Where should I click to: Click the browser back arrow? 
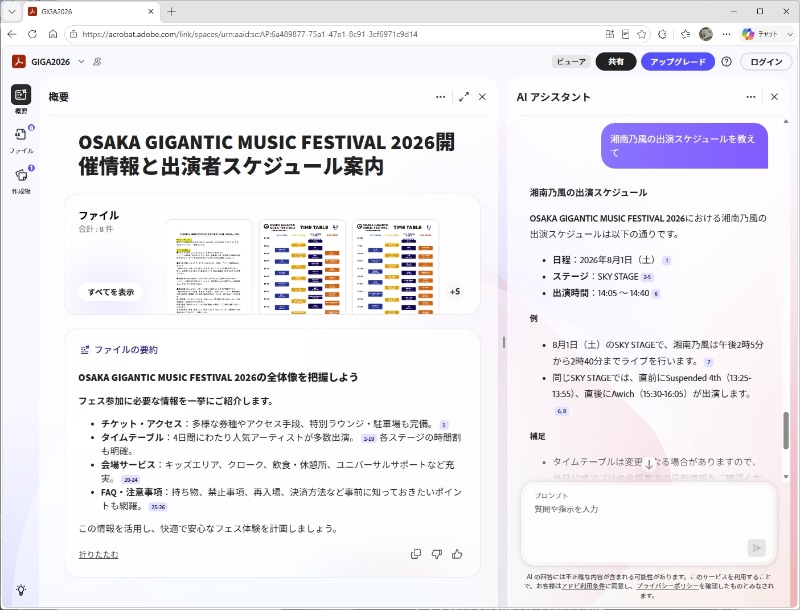click(12, 34)
